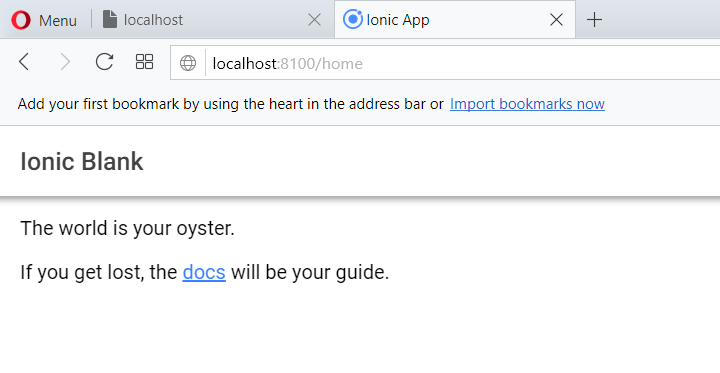The height and width of the screenshot is (373, 720).
Task: Click the 'Add your first bookmark' bar text
Action: coord(231,104)
